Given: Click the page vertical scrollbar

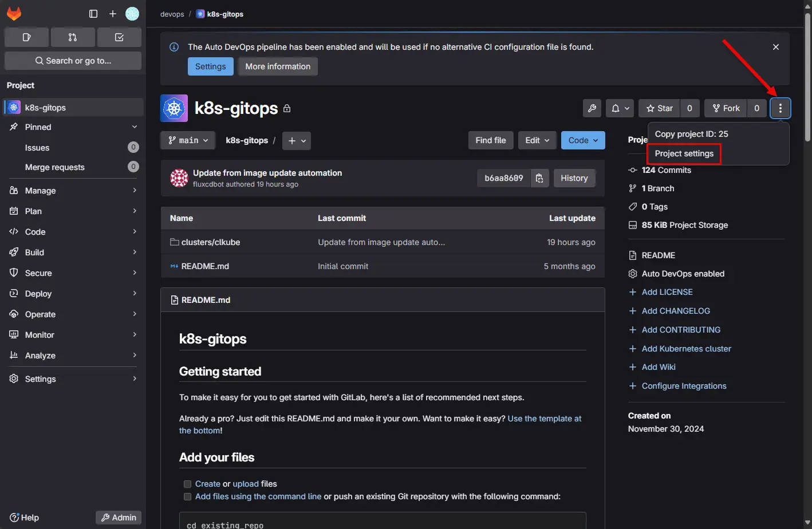Looking at the screenshot, I should coord(807,77).
